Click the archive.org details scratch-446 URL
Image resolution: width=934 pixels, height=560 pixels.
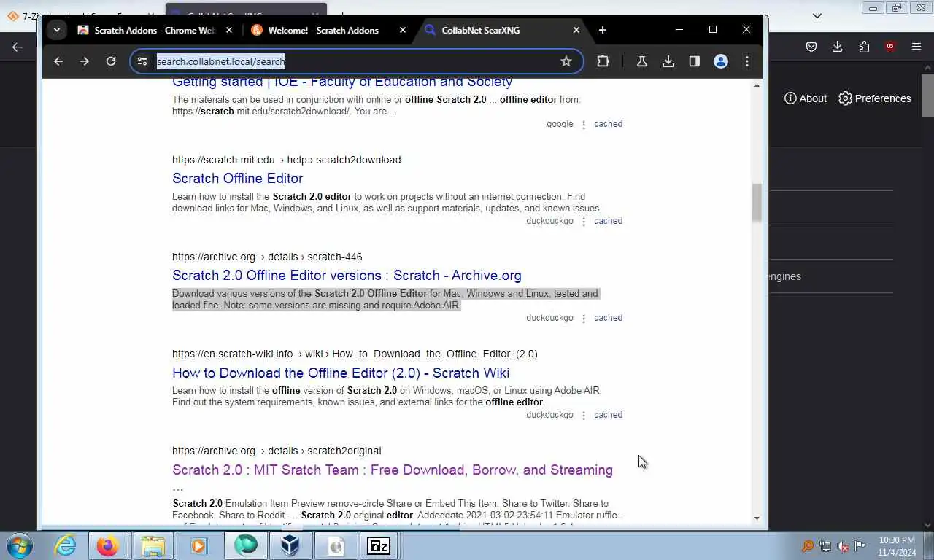tap(267, 257)
